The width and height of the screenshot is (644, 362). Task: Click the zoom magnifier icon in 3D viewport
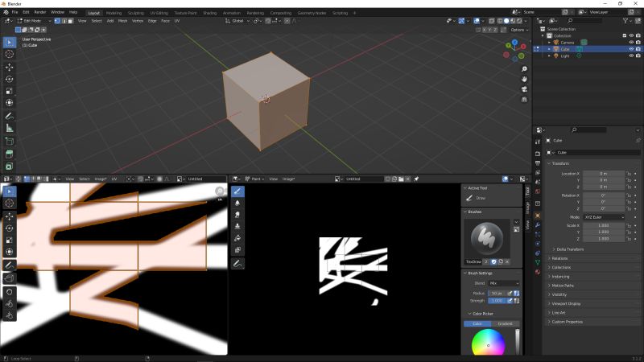pyautogui.click(x=524, y=69)
